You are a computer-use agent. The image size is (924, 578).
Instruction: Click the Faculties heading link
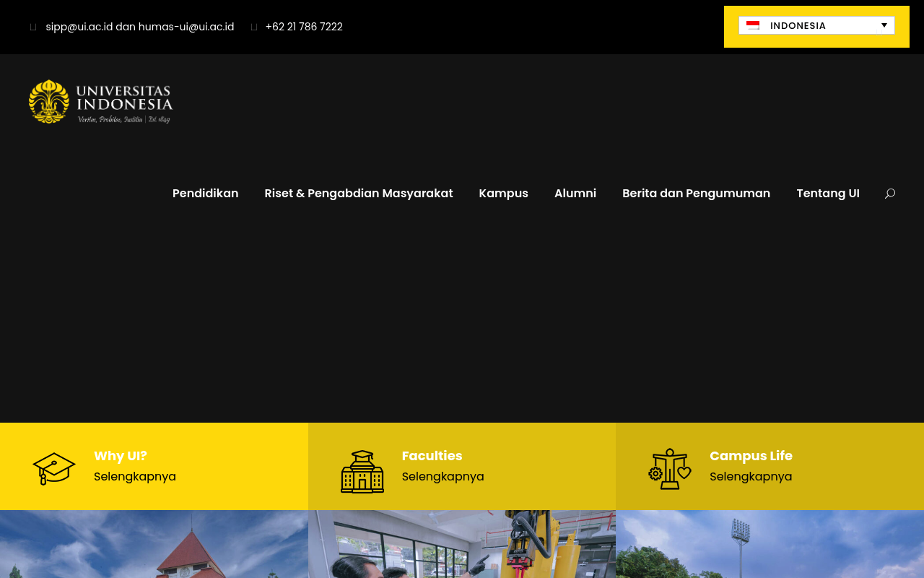coord(432,456)
